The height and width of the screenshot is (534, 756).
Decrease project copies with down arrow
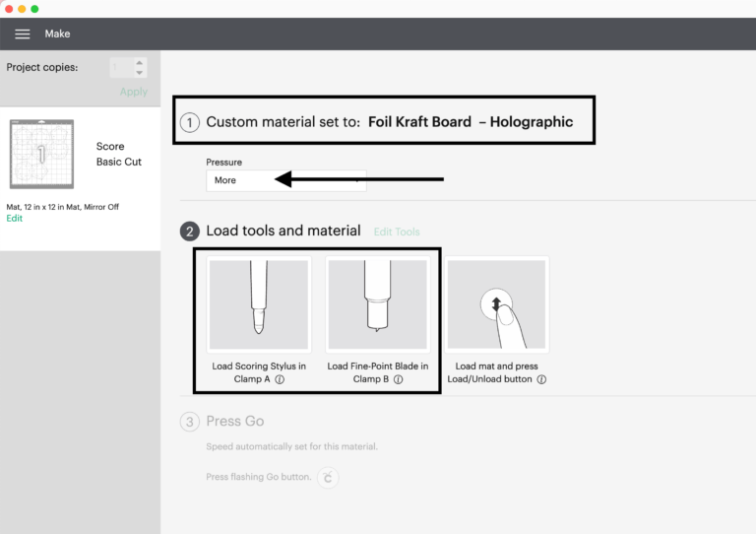coord(140,73)
